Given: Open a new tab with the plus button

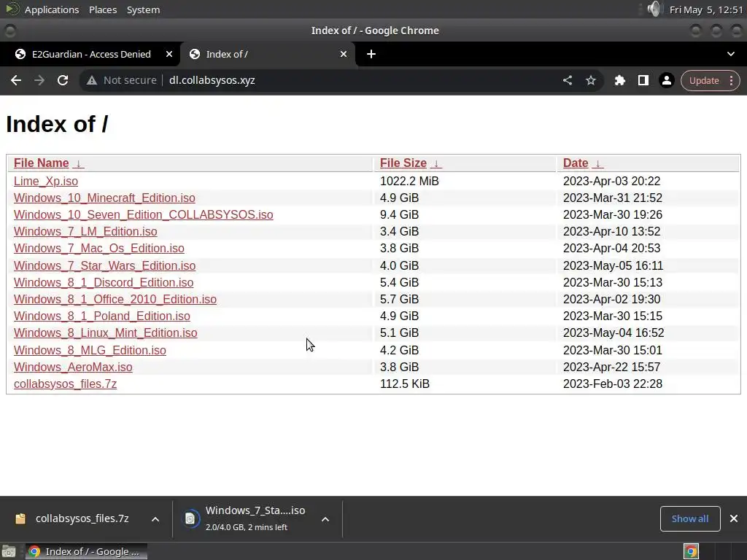Looking at the screenshot, I should tap(371, 54).
